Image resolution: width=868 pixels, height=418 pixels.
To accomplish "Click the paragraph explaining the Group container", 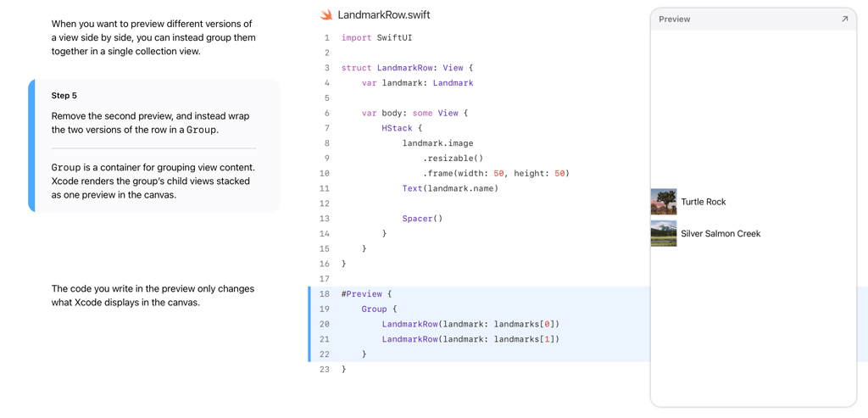I will 153,181.
